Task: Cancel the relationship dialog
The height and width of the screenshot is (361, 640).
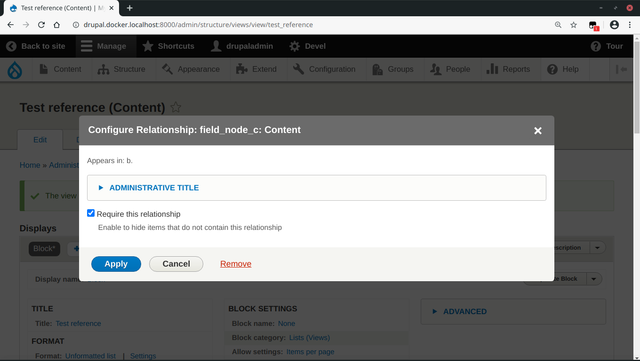Action: (176, 264)
